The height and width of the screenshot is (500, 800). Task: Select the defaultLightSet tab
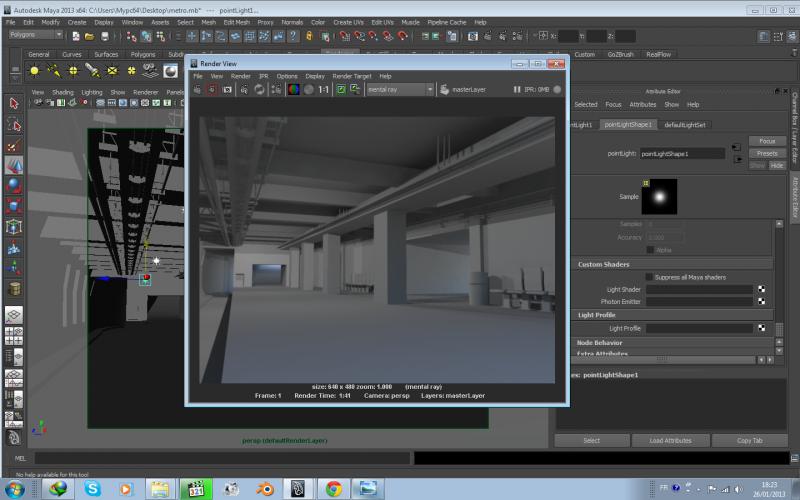[685, 125]
